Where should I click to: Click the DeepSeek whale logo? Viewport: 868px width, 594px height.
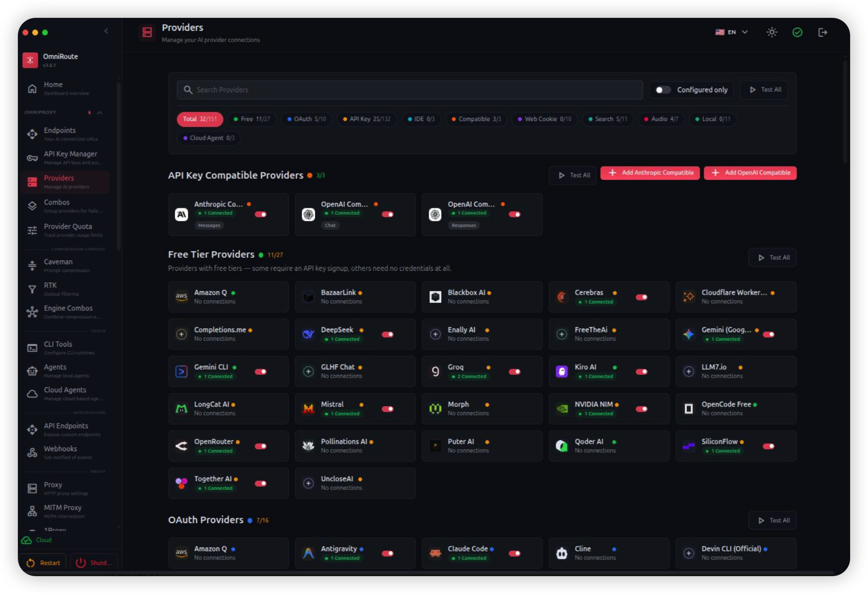309,334
